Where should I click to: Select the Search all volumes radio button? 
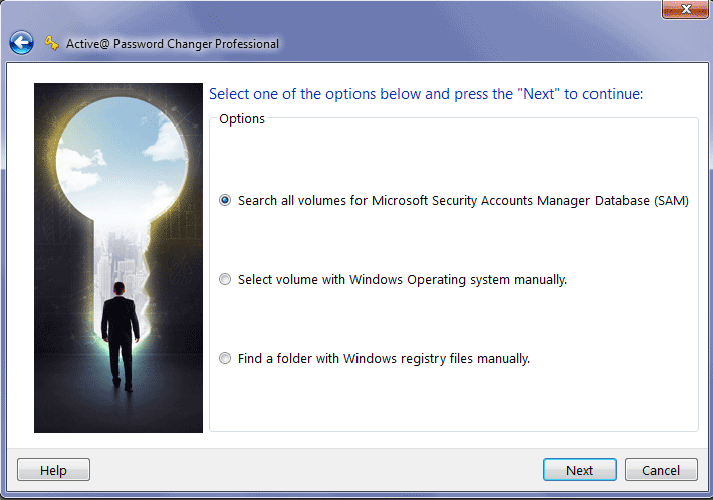[225, 200]
